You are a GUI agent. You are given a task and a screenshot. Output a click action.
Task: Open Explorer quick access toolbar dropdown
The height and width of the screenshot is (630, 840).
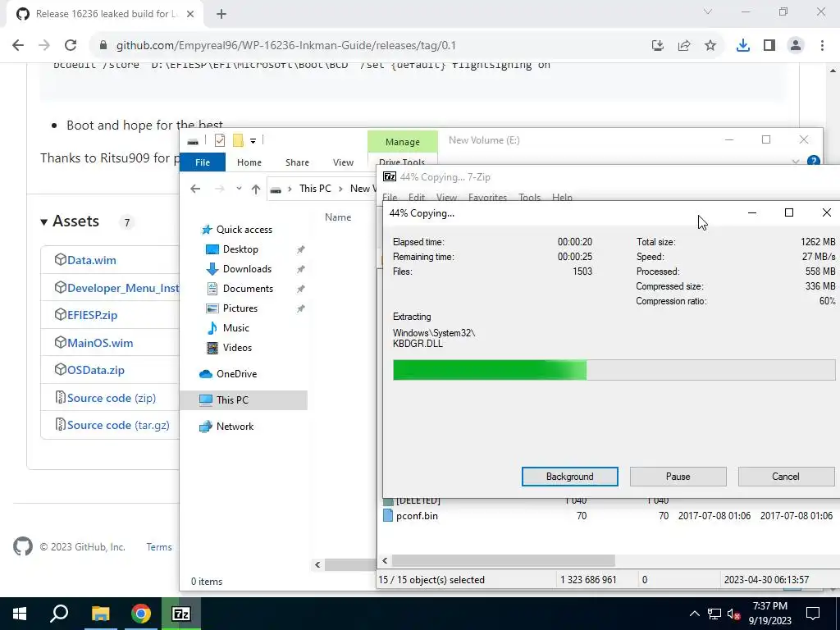253,141
